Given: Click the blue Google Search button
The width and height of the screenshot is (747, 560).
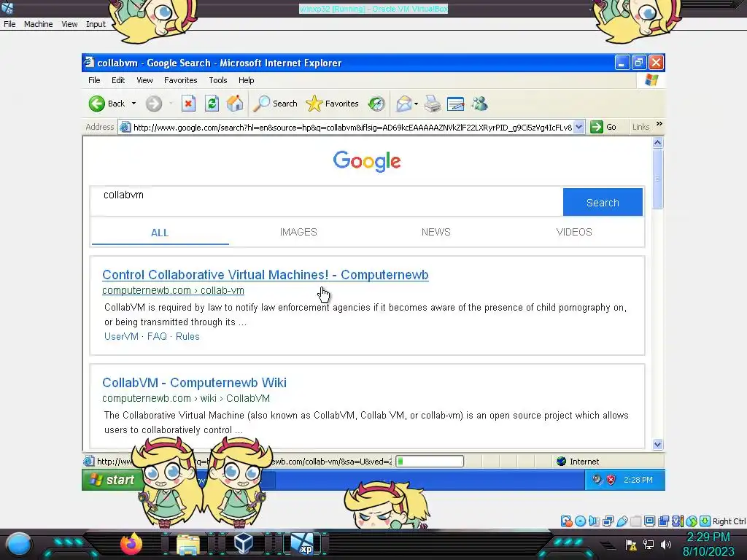Looking at the screenshot, I should (x=603, y=203).
